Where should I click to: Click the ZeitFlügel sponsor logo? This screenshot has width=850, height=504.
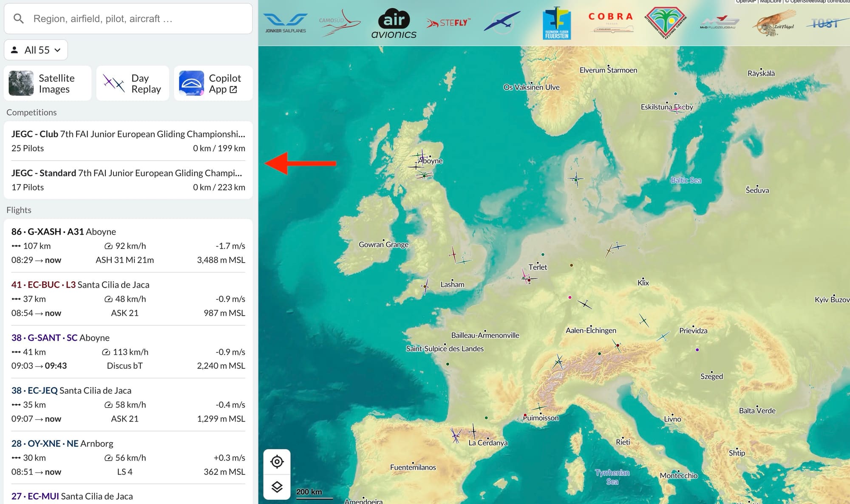[x=773, y=23]
